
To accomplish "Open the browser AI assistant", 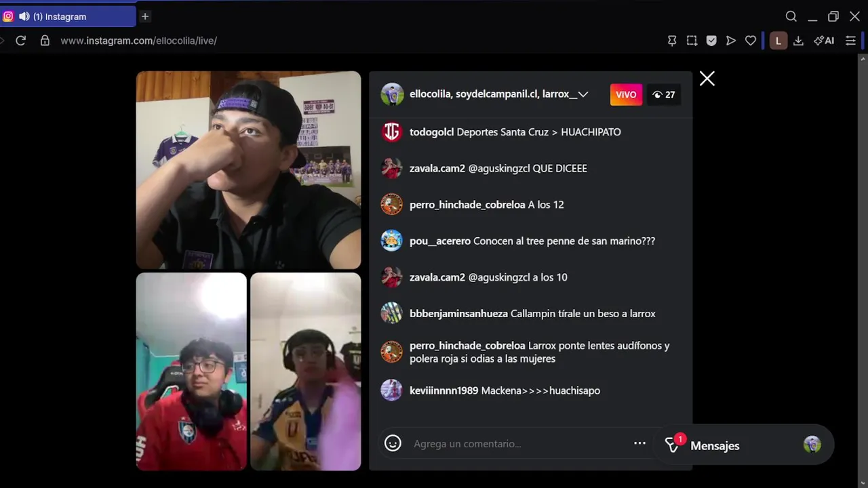I will tap(824, 41).
